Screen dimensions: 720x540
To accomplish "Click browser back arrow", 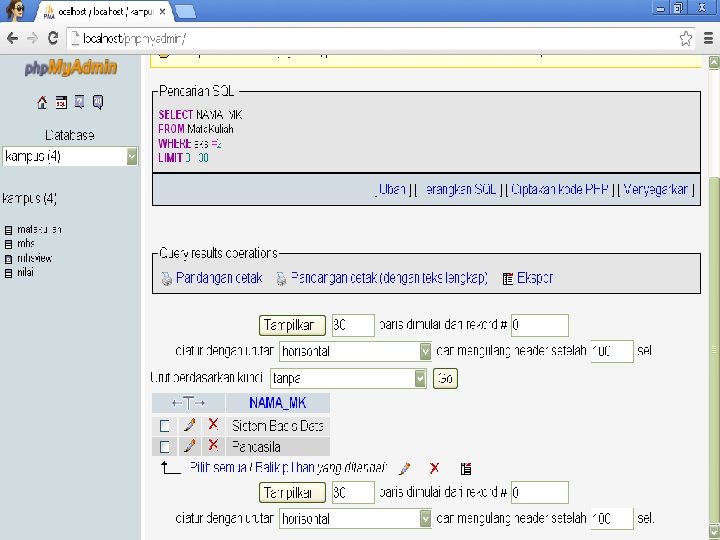I will click(x=12, y=38).
